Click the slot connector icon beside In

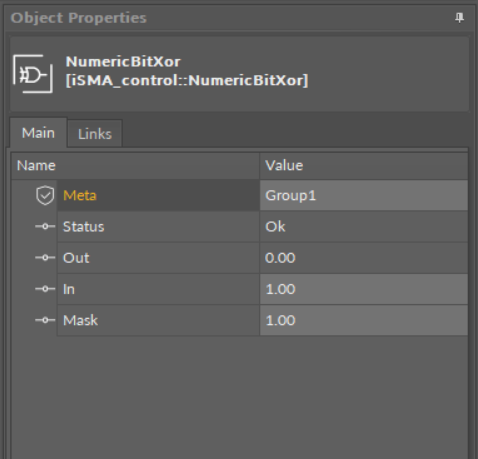pyautogui.click(x=45, y=289)
